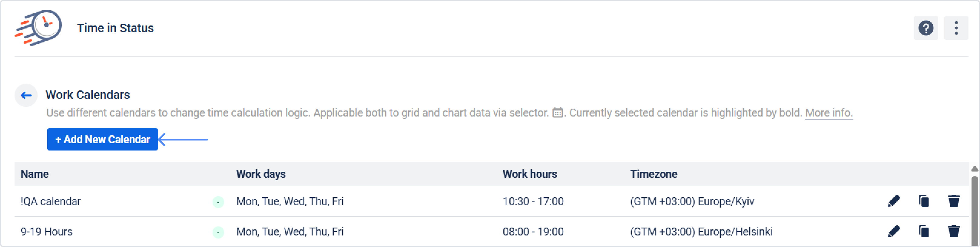The height and width of the screenshot is (247, 980).
Task: Open the More info link
Action: [x=829, y=113]
